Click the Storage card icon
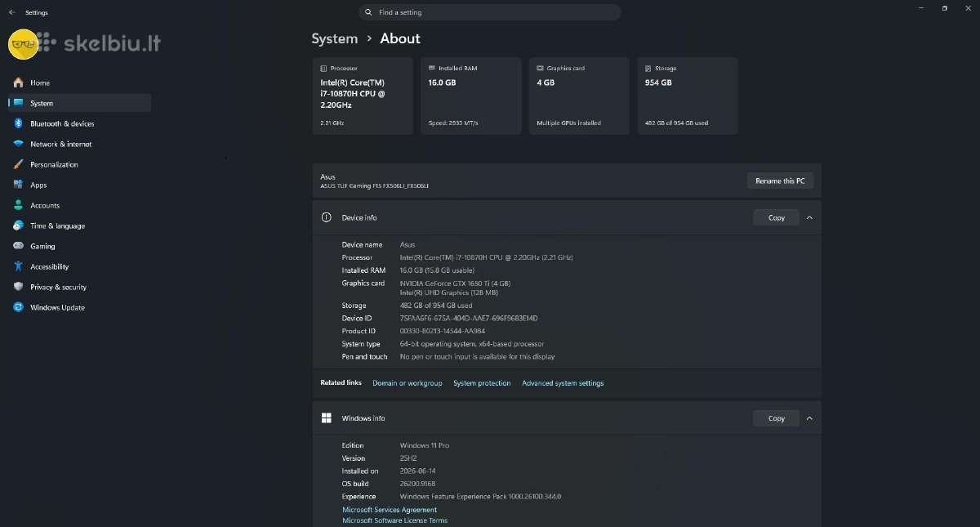Image resolution: width=980 pixels, height=527 pixels. coord(648,69)
